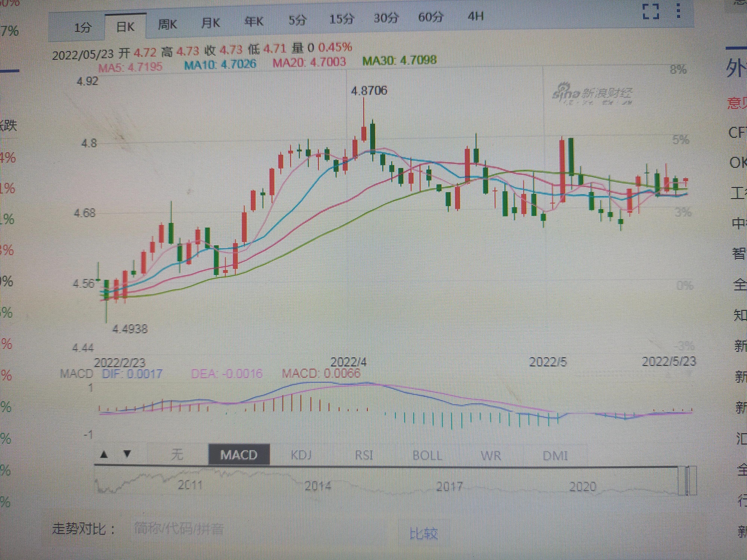Click the 4.68 price axis label

85,213
